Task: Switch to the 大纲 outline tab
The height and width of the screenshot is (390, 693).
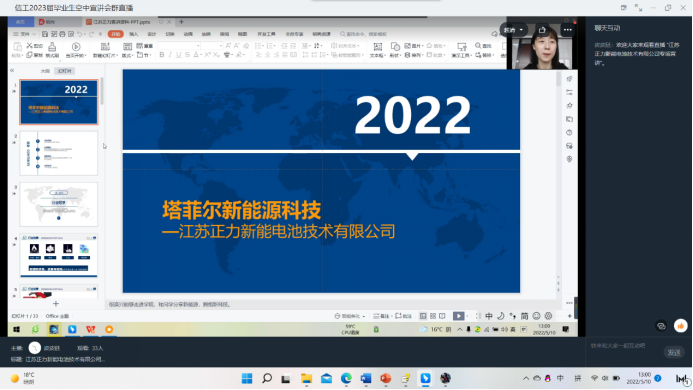Action: [45, 71]
